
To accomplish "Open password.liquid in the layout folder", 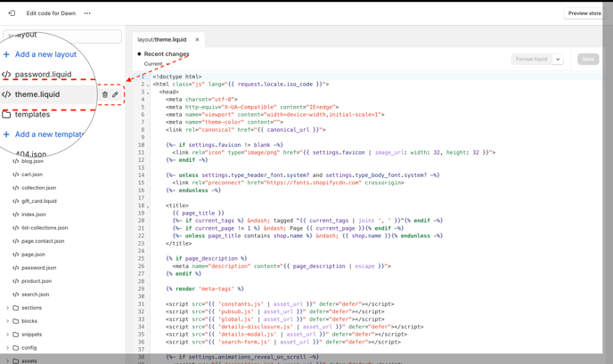I will 43,74.
